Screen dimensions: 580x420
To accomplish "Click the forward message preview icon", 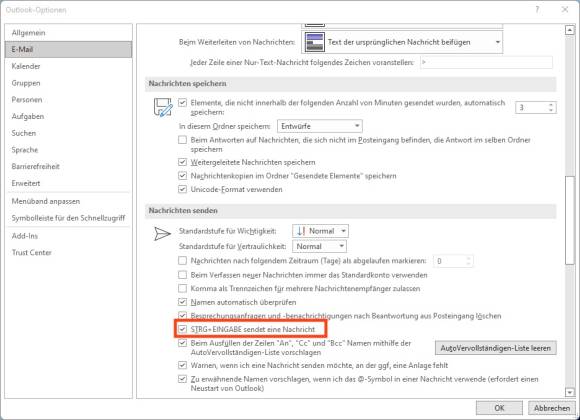I will tap(314, 42).
